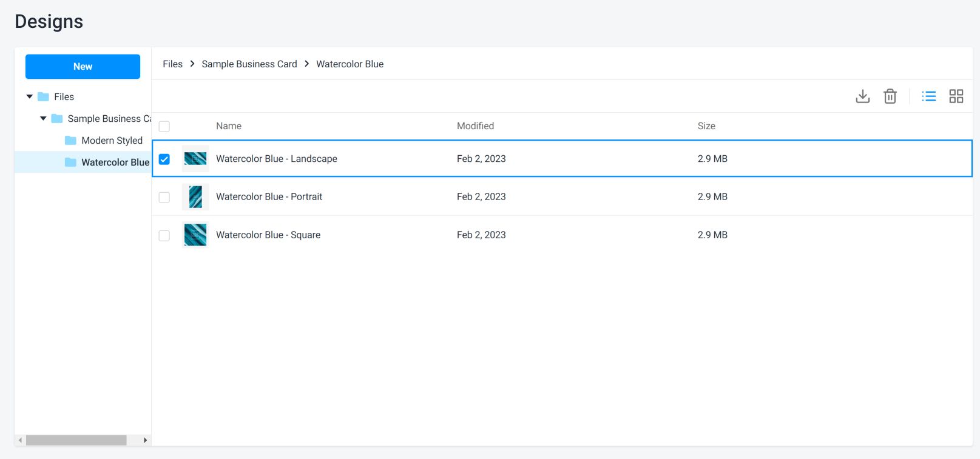Screen dimensions: 980x459
Task: Click the Watercolor Blue - Portrait file name
Action: [x=269, y=197]
